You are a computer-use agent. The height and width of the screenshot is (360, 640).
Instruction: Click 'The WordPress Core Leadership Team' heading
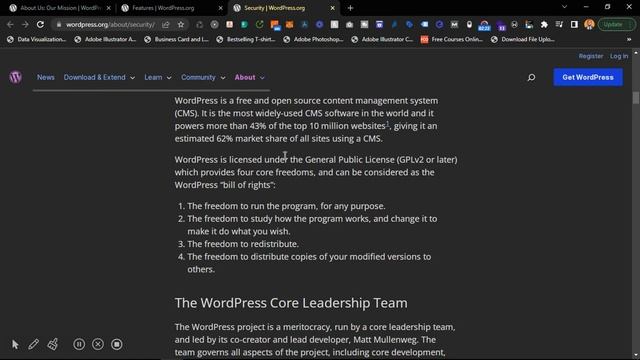[x=291, y=303]
